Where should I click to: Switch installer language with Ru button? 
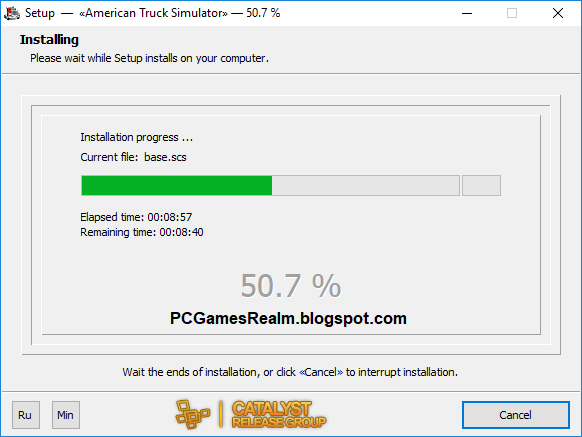coord(26,415)
